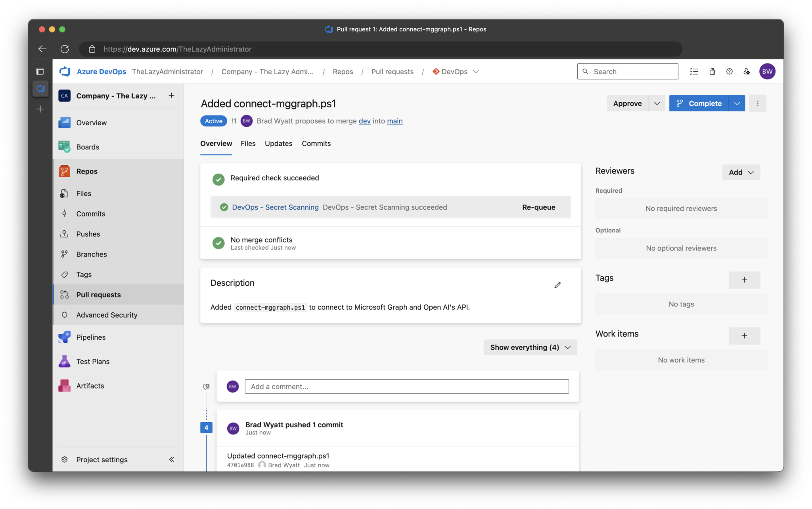Open the User settings icon in header
Screen dimensions: 812x509
click(x=747, y=71)
